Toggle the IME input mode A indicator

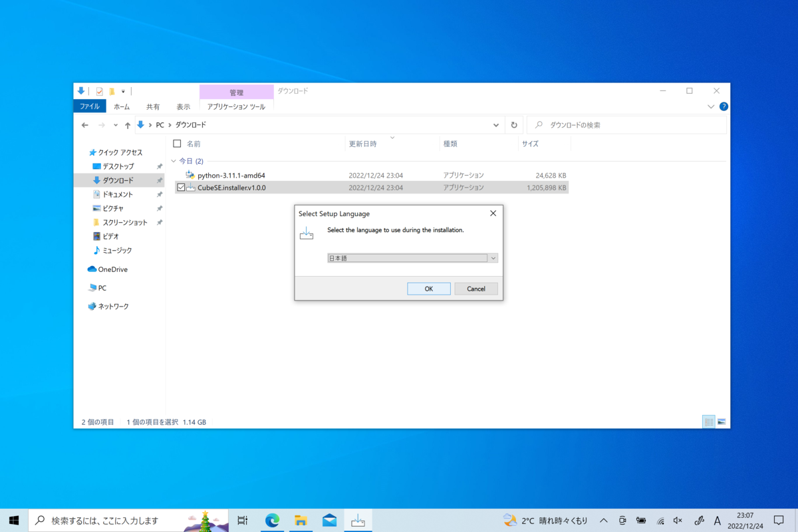point(718,520)
